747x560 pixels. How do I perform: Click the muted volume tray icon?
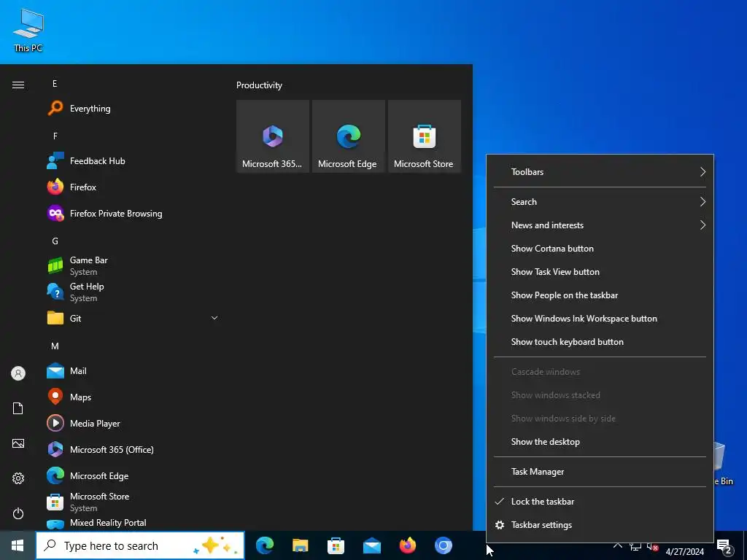point(653,546)
